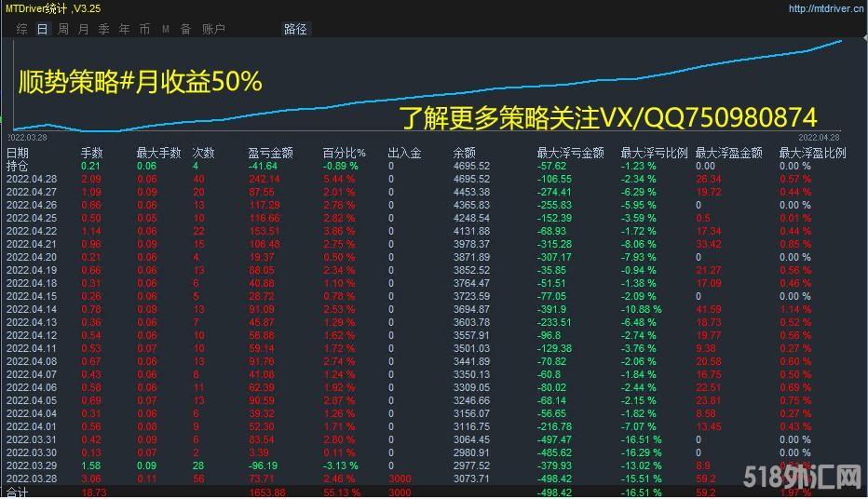The height and width of the screenshot is (499, 868).
Task: Select the 日 daily statistics tab
Action: tap(43, 29)
